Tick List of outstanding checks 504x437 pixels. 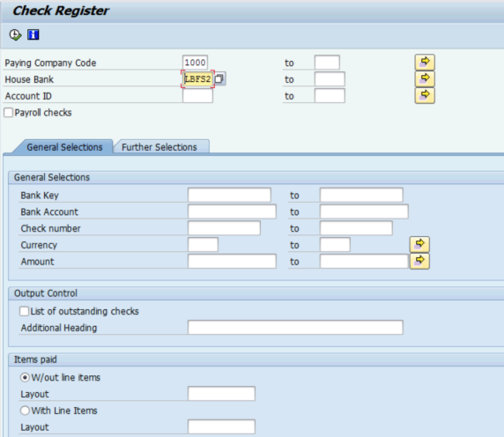click(x=24, y=311)
